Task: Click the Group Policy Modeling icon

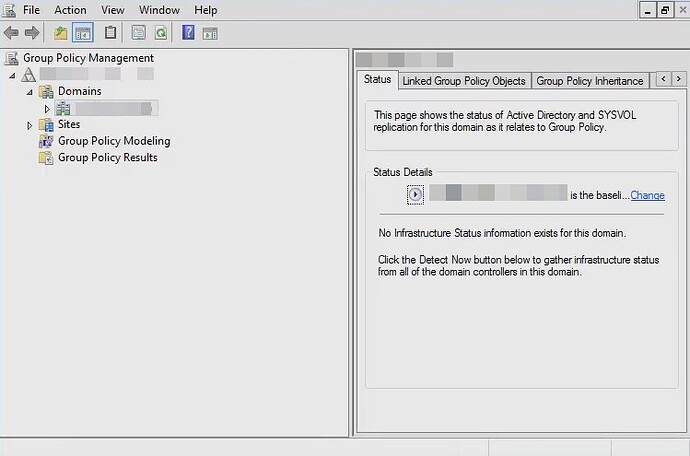Action: [46, 141]
